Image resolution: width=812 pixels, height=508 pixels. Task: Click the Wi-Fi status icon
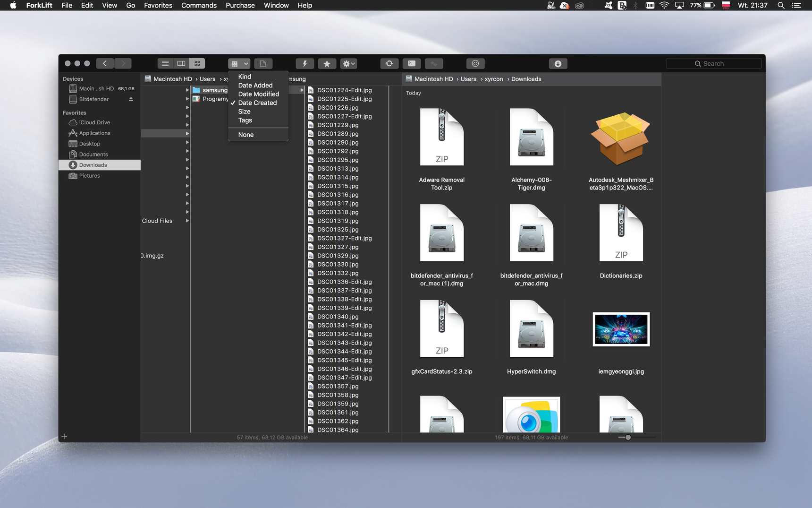click(x=664, y=5)
